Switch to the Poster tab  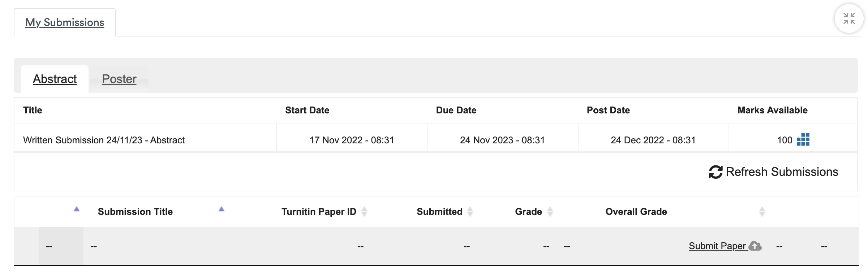[x=119, y=79]
